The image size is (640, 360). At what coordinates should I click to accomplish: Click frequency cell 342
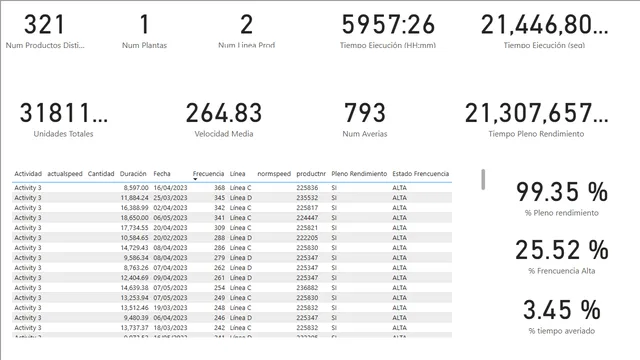(220, 208)
